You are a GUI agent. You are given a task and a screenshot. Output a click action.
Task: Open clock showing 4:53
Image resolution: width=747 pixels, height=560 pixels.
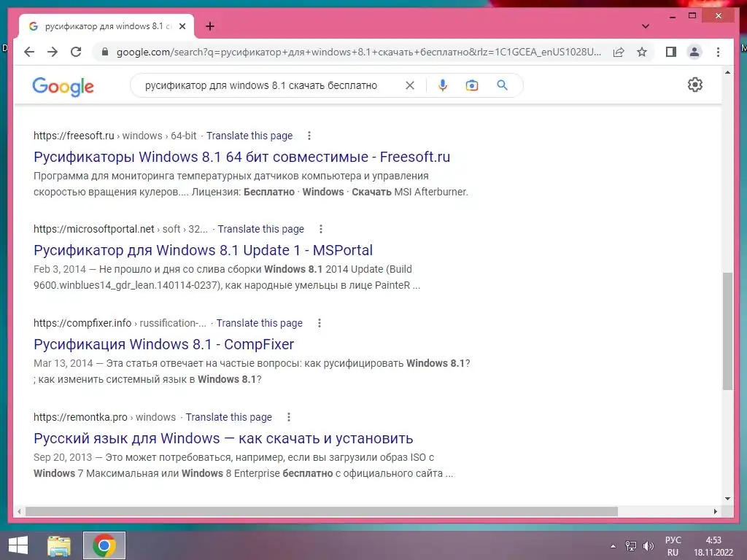tap(713, 546)
